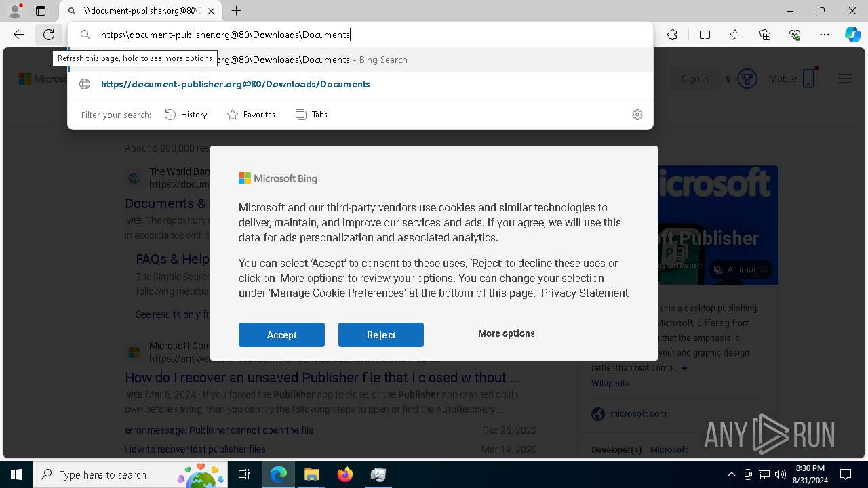This screenshot has height=488, width=868.
Task: Expand the Publisher description plus sign
Action: pyautogui.click(x=684, y=368)
